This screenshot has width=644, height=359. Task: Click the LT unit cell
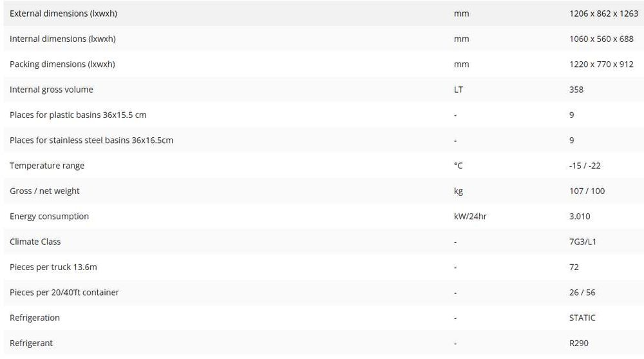click(x=458, y=90)
